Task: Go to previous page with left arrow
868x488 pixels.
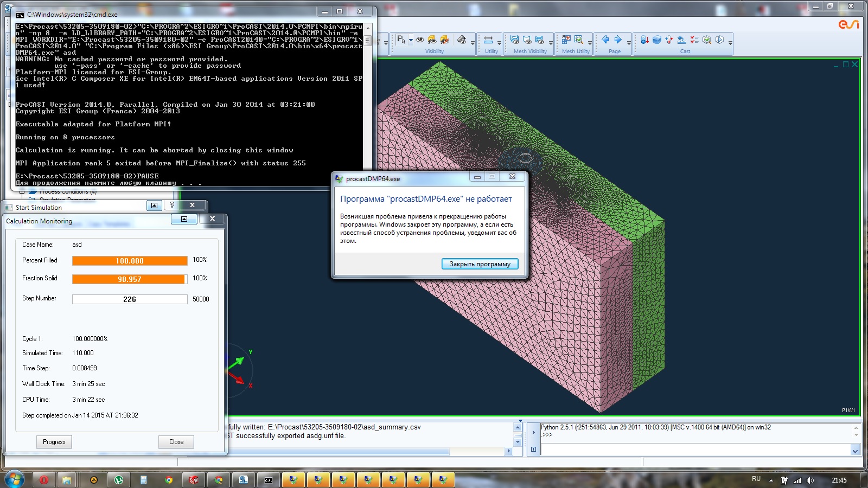Action: point(605,40)
